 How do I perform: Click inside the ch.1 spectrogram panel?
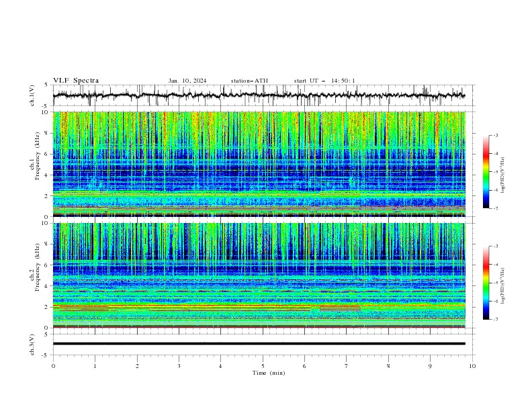tap(259, 164)
